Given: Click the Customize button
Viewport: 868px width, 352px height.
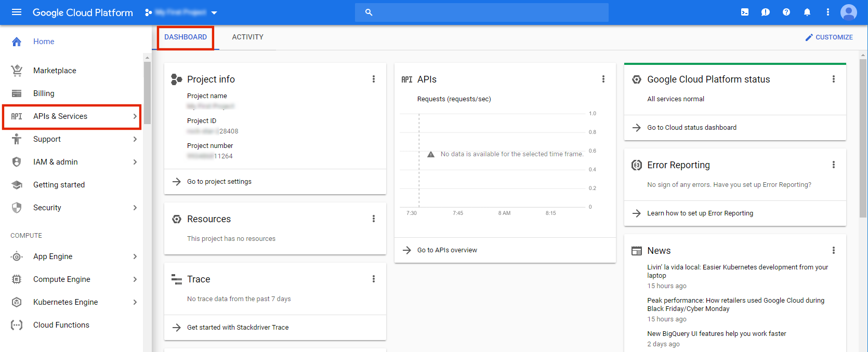Looking at the screenshot, I should (x=829, y=37).
